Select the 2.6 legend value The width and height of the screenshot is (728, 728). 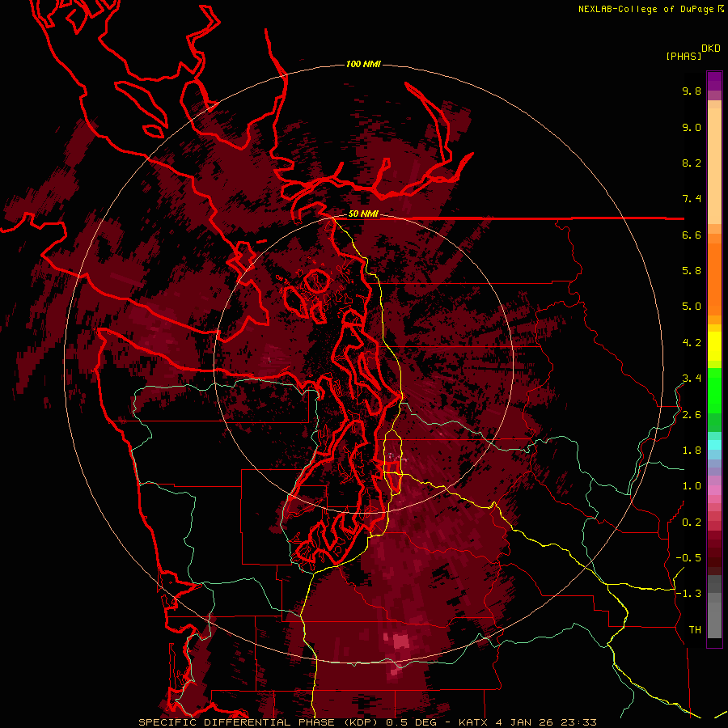click(x=692, y=415)
